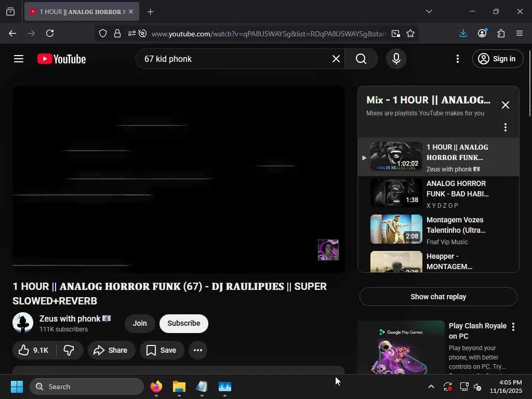Viewport: 532px width, 399px height.
Task: Open Play Clash Royale ad options menu
Action: click(x=513, y=326)
